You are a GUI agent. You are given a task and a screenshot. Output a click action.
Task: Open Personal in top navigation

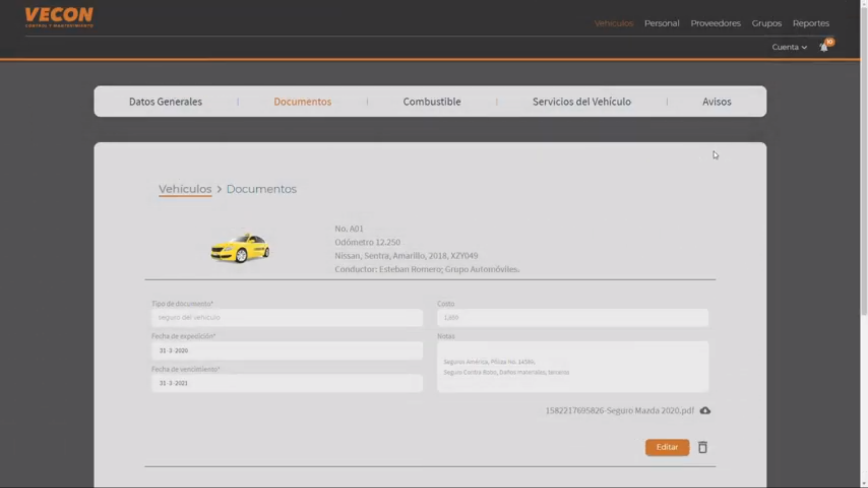click(x=661, y=23)
